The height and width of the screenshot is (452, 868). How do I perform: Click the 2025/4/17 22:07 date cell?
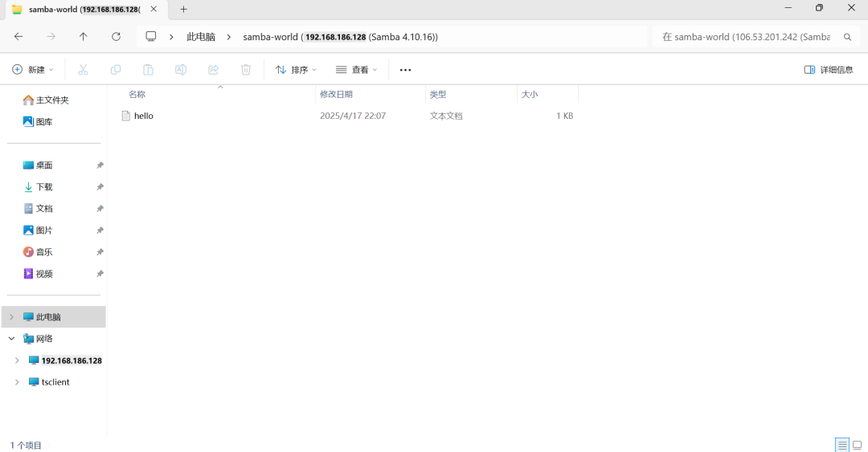pyautogui.click(x=353, y=116)
